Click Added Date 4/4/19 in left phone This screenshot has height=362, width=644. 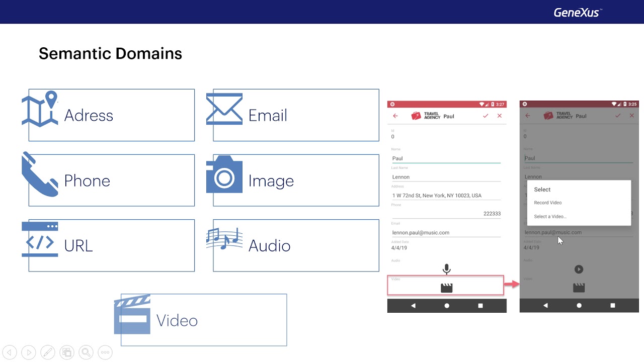[399, 248]
